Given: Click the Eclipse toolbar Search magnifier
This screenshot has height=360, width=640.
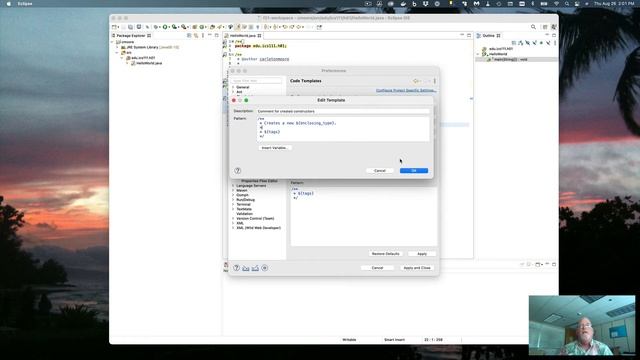Looking at the screenshot, I should [533, 27].
